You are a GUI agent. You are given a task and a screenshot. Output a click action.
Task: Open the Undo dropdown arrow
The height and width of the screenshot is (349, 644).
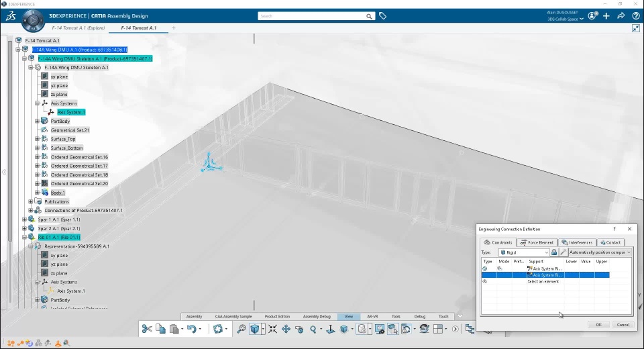[201, 329]
